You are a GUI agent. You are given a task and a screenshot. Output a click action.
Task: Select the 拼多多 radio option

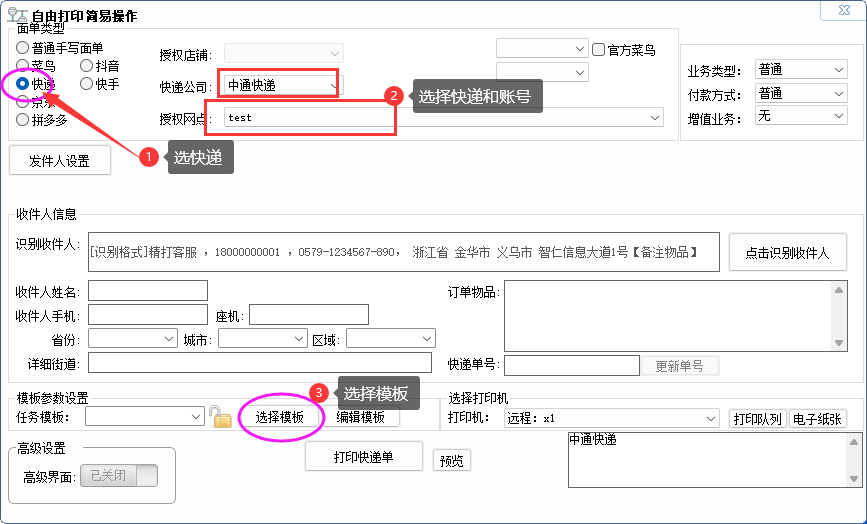23,120
